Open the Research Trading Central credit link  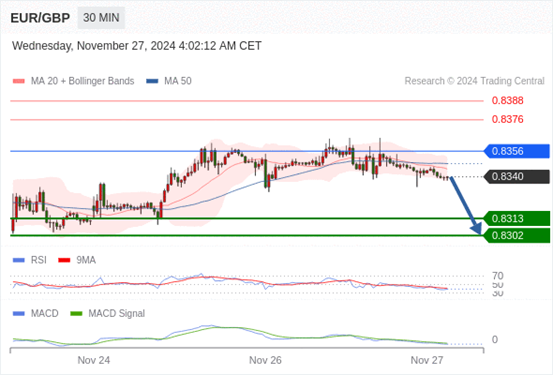[474, 81]
